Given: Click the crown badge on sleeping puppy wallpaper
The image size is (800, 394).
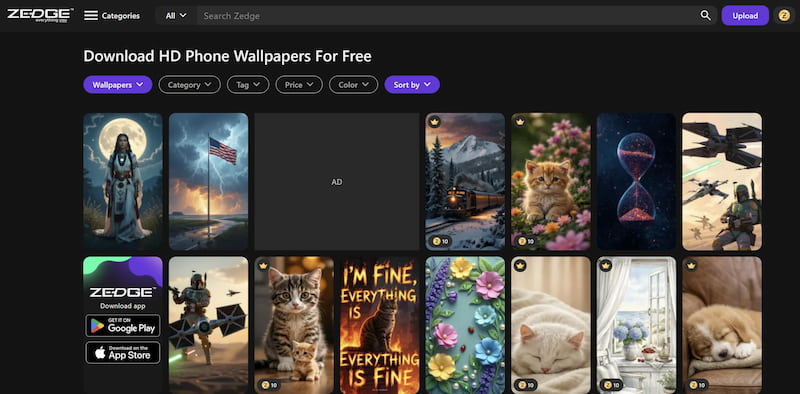Looking at the screenshot, I should tap(691, 266).
